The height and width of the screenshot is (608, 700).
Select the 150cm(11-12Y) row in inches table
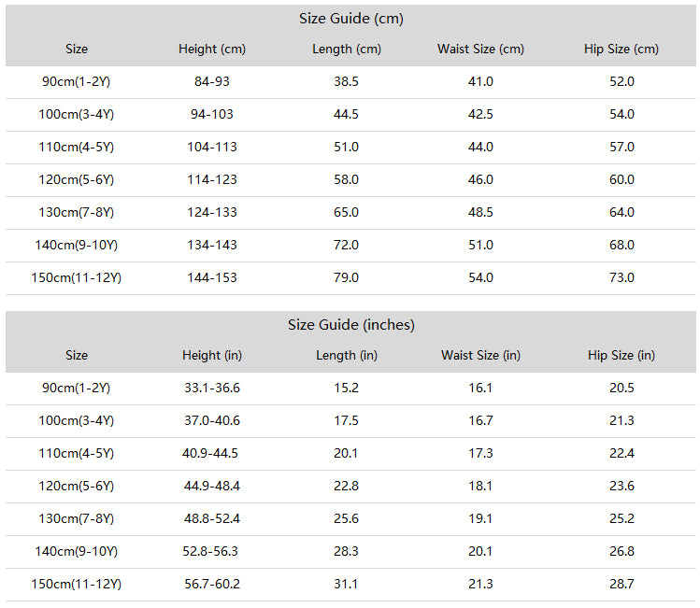(x=350, y=585)
